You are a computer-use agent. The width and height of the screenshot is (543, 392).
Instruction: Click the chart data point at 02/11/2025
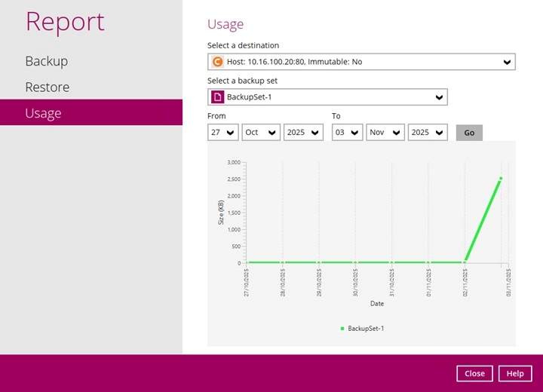tap(465, 262)
